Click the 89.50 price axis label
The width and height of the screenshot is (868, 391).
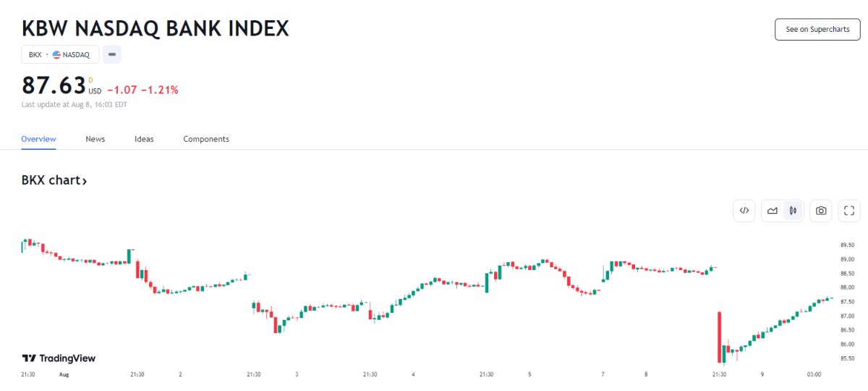tap(848, 245)
